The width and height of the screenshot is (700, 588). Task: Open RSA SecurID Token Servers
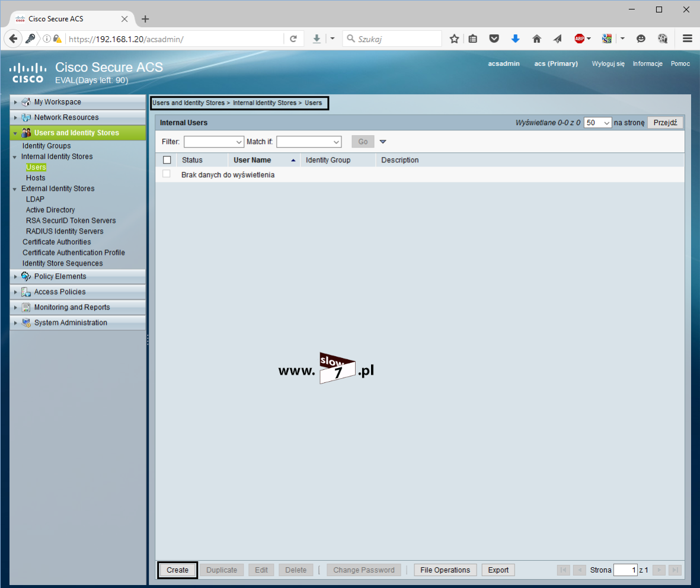pos(71,220)
